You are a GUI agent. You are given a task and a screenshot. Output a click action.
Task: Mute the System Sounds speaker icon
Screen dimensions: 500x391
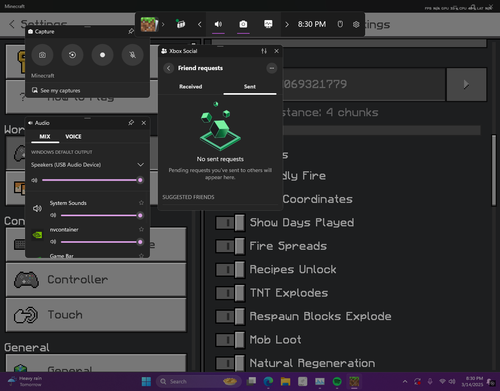tap(53, 215)
